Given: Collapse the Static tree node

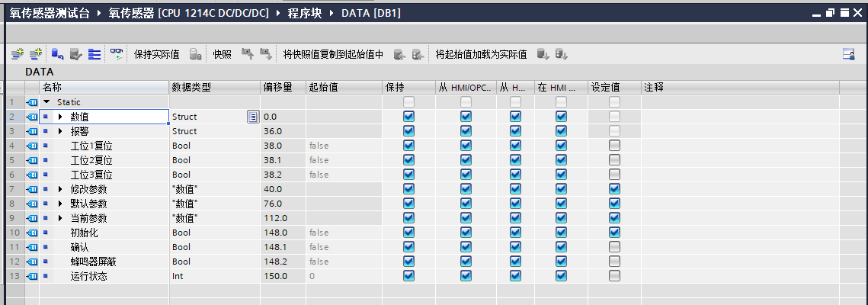Looking at the screenshot, I should pos(46,102).
